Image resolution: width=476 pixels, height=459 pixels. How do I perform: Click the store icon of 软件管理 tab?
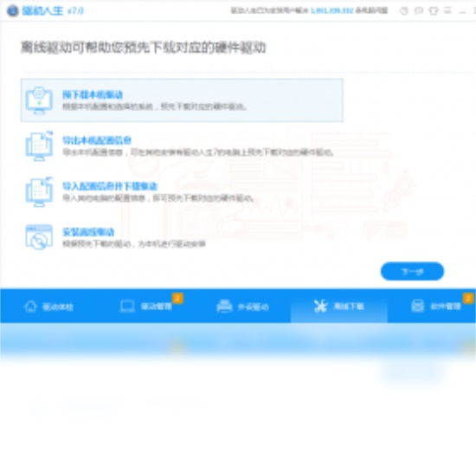417,307
